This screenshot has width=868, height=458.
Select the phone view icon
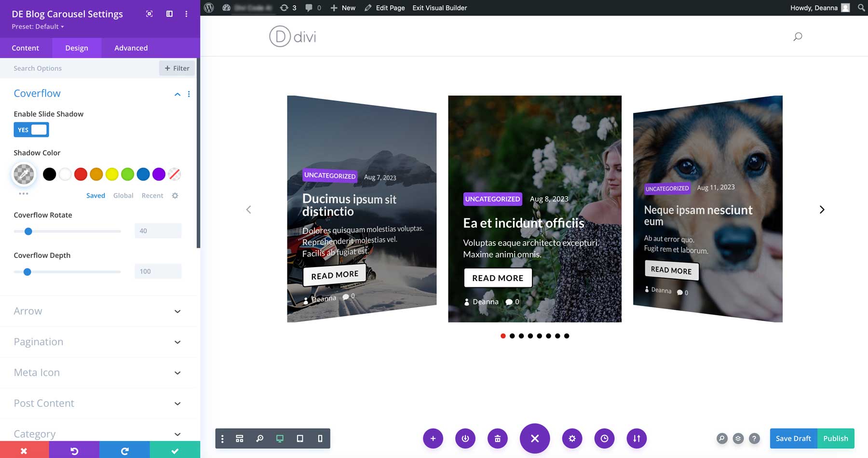(x=320, y=439)
